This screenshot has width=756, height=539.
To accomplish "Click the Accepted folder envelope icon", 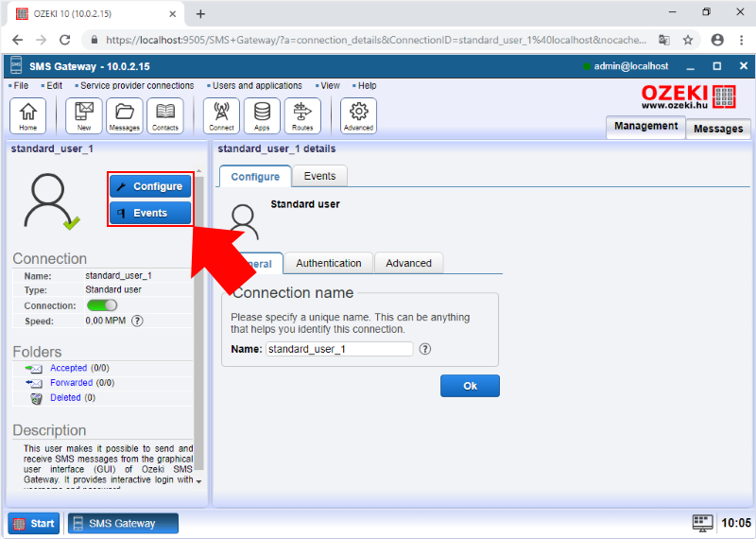I will click(34, 369).
